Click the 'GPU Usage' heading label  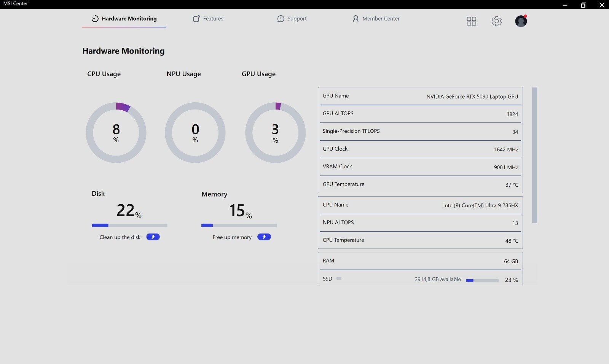coord(258,74)
